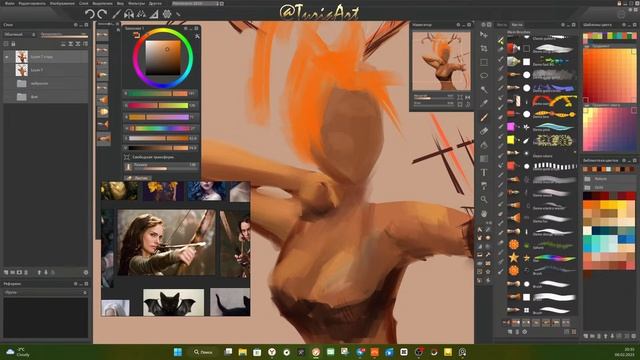Open the Image menu in menu bar
This screenshot has height=360, width=640.
(62, 3)
